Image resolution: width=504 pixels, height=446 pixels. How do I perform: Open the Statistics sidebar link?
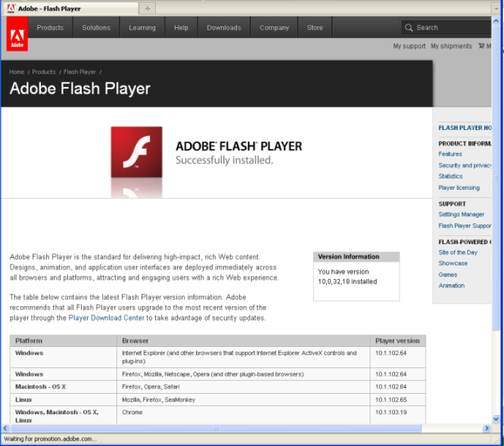pos(450,176)
